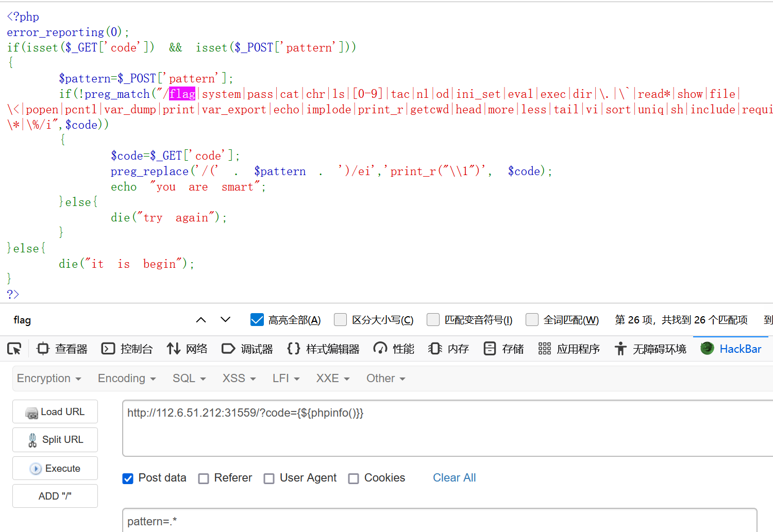Uncheck the Post data checkbox

[128, 479]
